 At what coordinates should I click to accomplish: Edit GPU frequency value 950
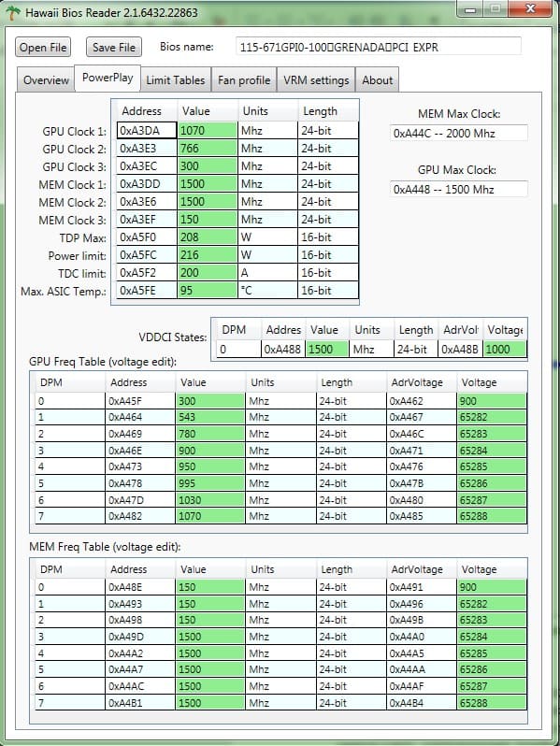pyautogui.click(x=209, y=466)
